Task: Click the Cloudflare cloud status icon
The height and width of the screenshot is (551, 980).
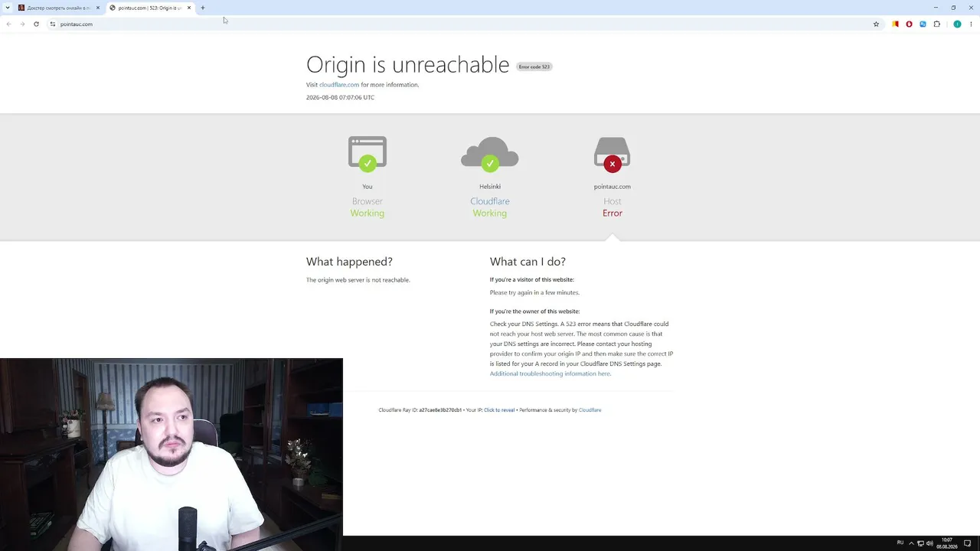Action: point(490,153)
